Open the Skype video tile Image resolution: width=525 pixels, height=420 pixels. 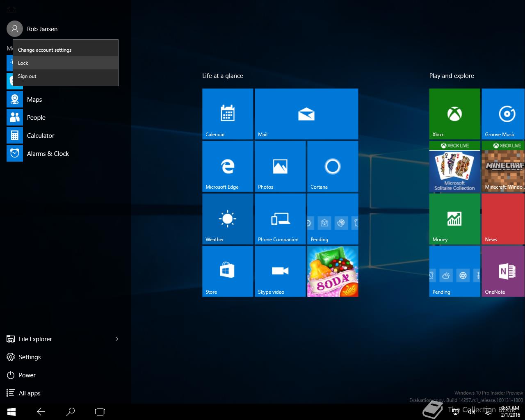pyautogui.click(x=280, y=272)
